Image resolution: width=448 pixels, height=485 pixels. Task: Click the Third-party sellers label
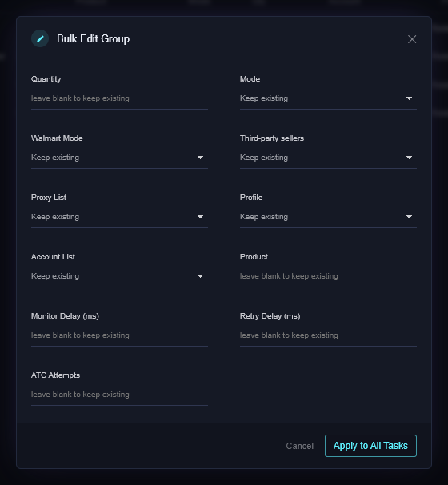pyautogui.click(x=272, y=138)
